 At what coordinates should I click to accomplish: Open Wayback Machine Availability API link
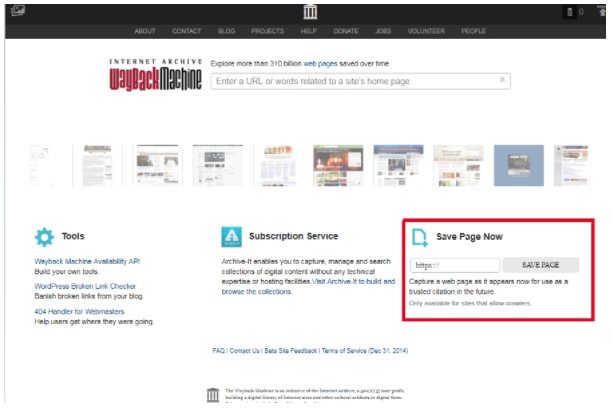(87, 261)
